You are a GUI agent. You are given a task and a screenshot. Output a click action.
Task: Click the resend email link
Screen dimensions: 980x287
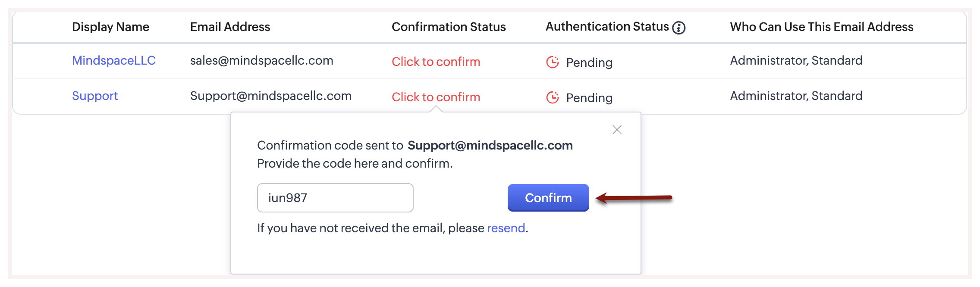(x=506, y=228)
